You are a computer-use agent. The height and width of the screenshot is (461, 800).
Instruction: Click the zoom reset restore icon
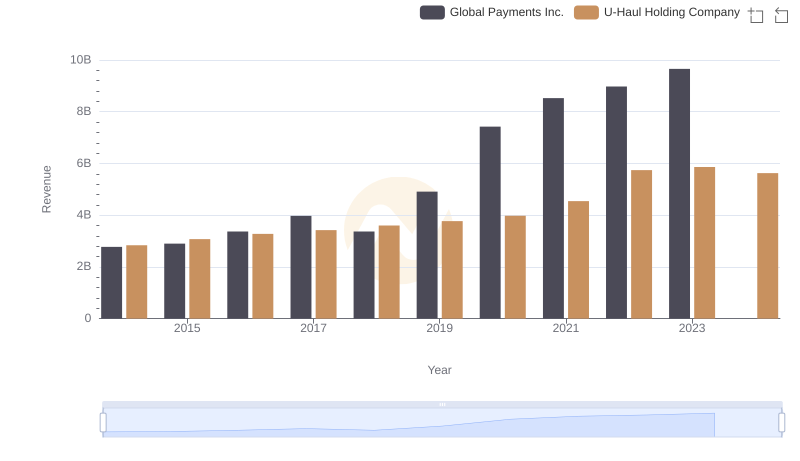tap(781, 15)
